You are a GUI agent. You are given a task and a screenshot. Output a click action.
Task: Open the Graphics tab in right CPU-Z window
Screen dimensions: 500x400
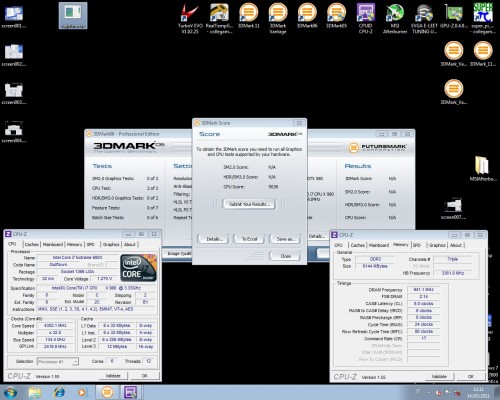tap(437, 245)
